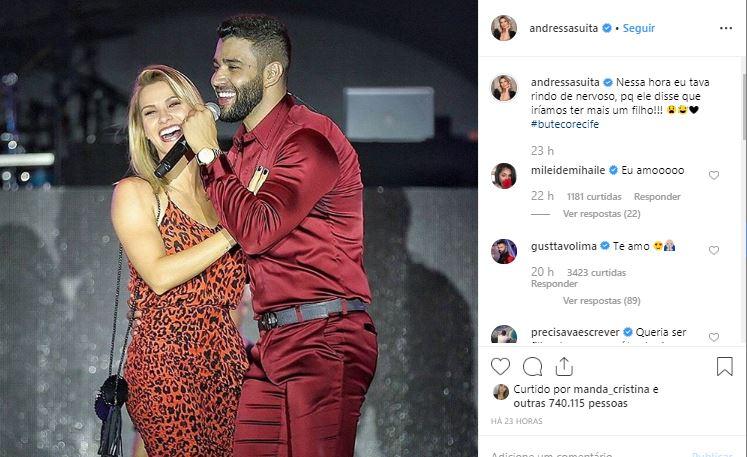Open the post photo of the couple
The image size is (747, 457).
(x=238, y=228)
